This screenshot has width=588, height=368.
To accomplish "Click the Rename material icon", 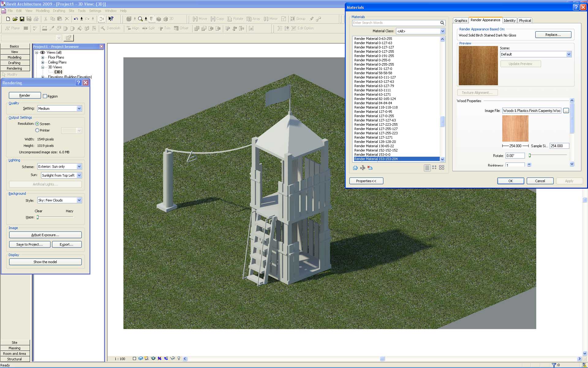I will [363, 168].
